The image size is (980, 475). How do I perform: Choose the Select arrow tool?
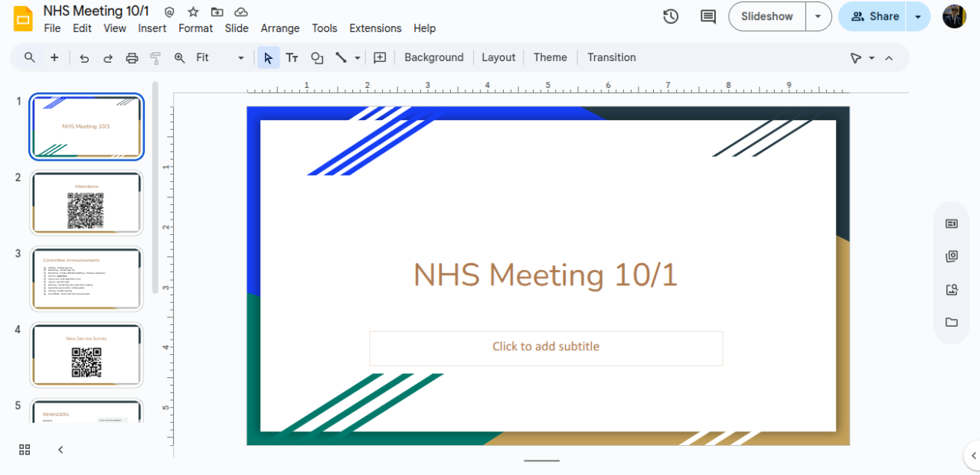268,57
